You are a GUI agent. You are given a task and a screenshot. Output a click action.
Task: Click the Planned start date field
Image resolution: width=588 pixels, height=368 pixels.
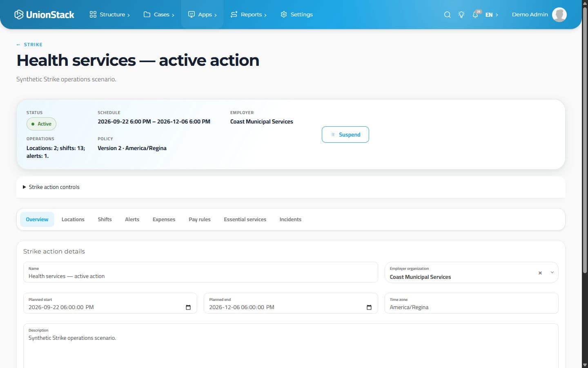tap(110, 303)
